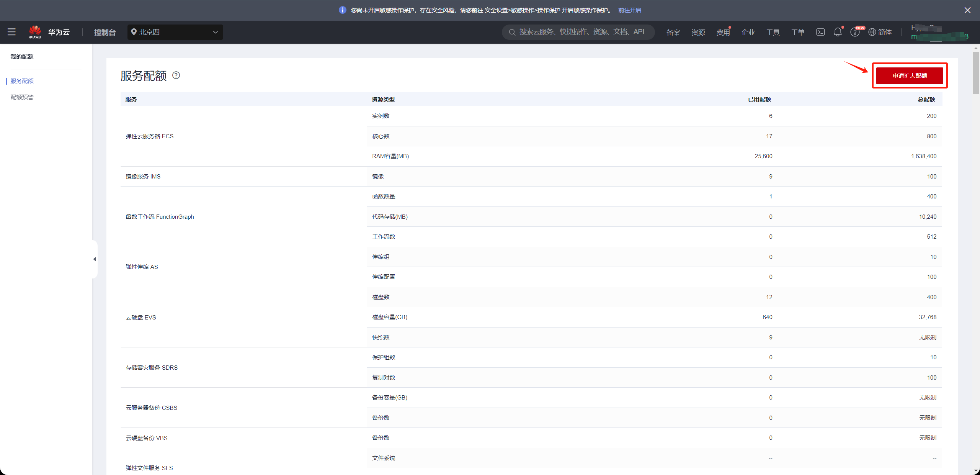Viewport: 980px width, 475px height.
Task: Open the hamburger navigation menu
Action: tap(11, 32)
